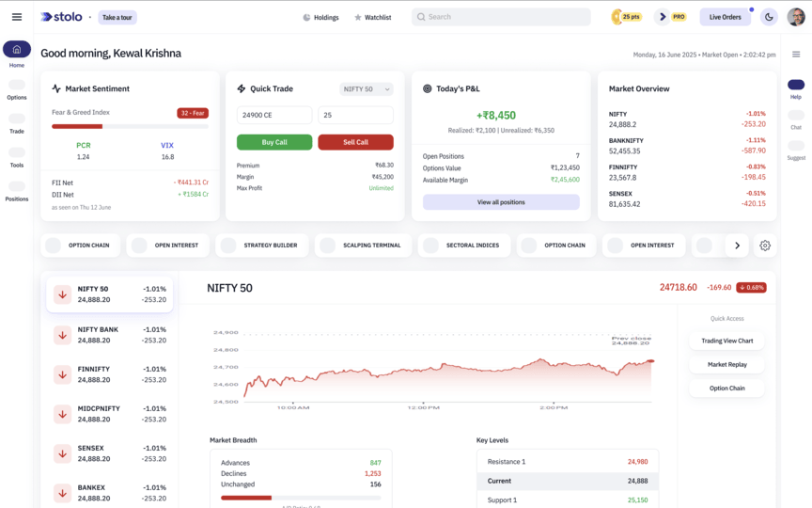812x508 pixels.
Task: Click the Help icon on right panel
Action: (x=796, y=86)
